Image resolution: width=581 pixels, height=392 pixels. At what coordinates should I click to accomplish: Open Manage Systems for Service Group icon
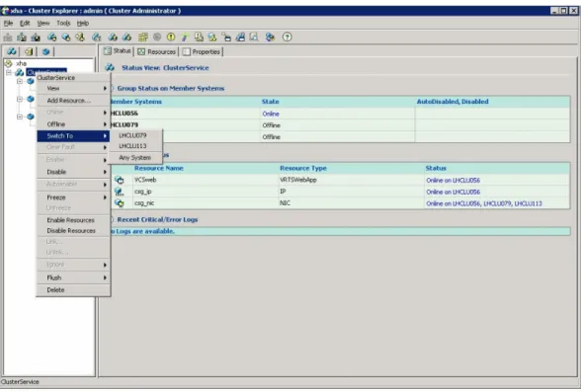[97, 37]
